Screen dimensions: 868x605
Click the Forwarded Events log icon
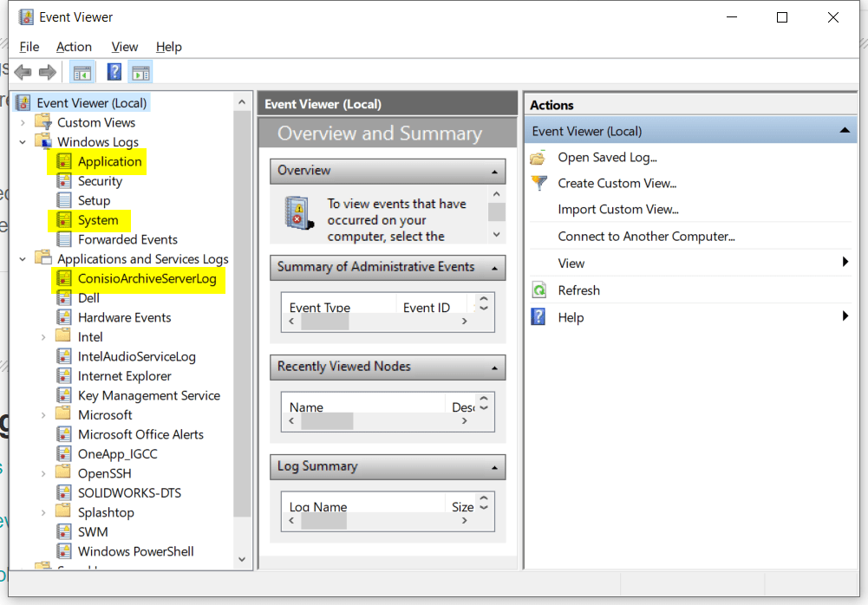[x=64, y=240]
